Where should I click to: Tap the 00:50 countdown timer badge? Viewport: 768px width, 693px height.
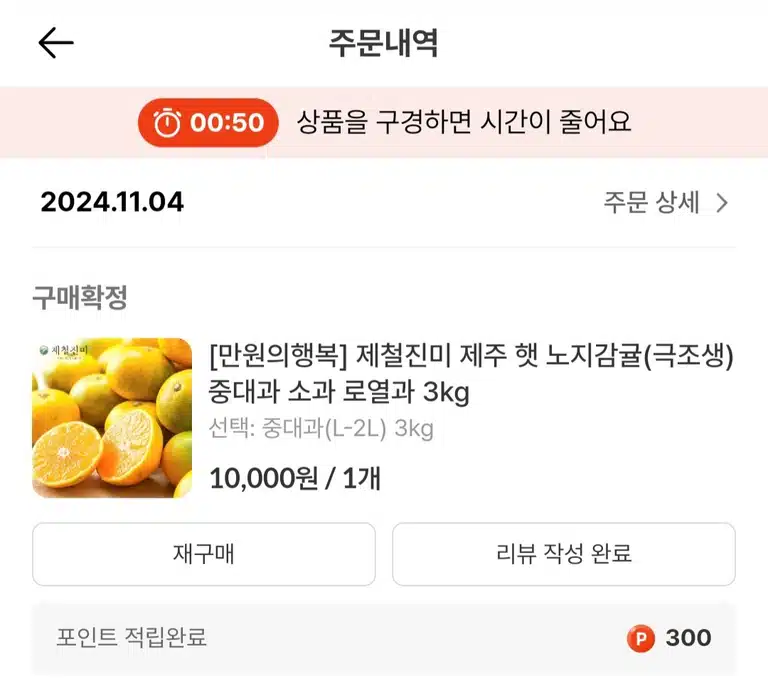point(208,122)
